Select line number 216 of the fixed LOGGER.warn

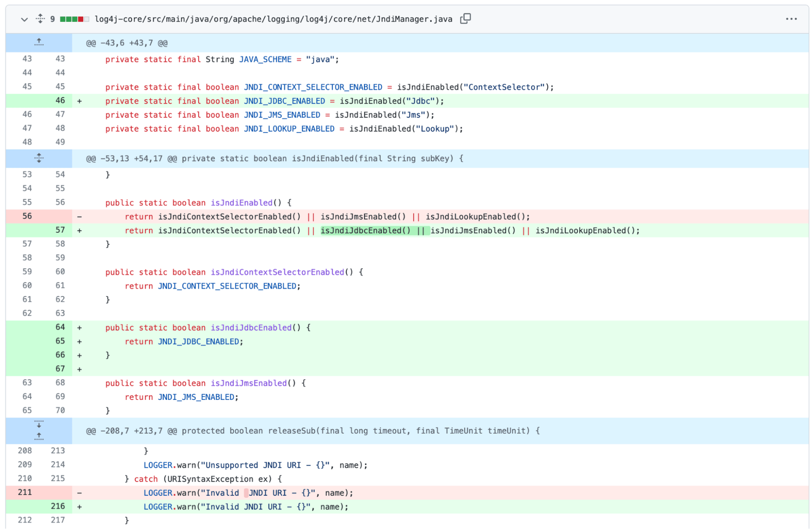point(58,506)
